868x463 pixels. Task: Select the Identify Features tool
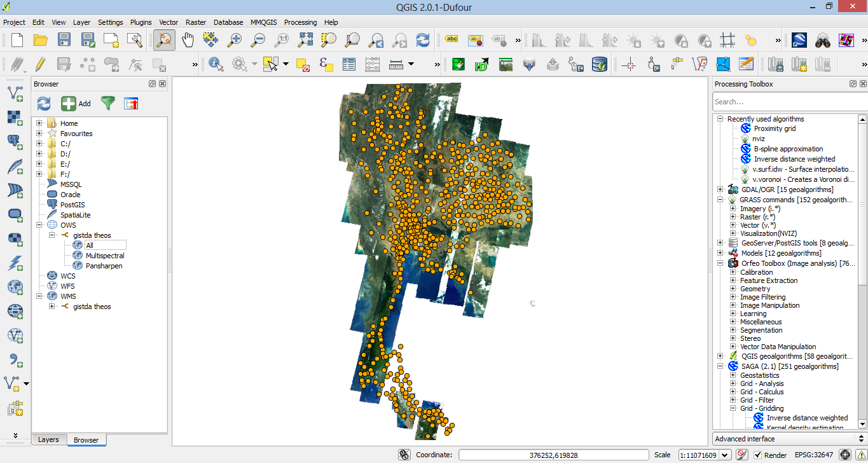(x=216, y=64)
